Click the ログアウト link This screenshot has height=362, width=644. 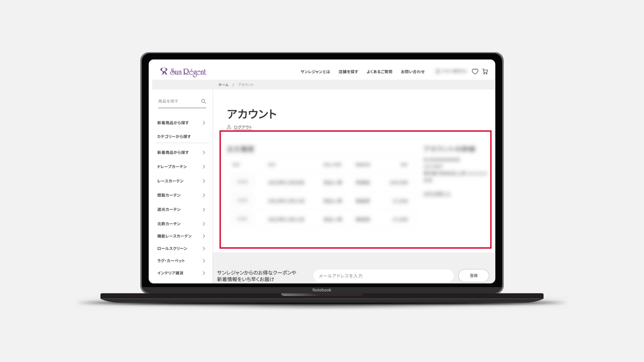243,127
